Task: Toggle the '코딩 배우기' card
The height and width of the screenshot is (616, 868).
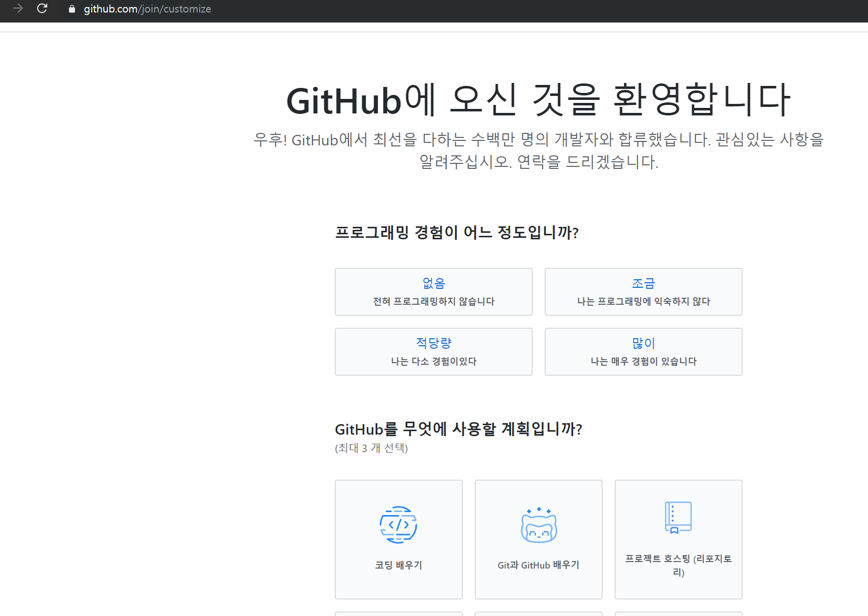Action: [x=399, y=540]
